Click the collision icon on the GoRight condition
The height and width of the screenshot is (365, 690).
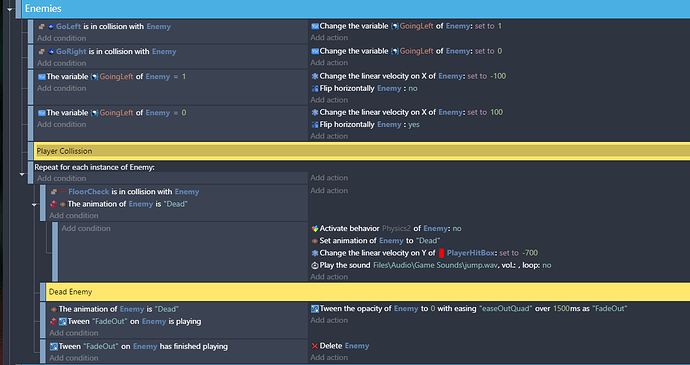[42, 52]
